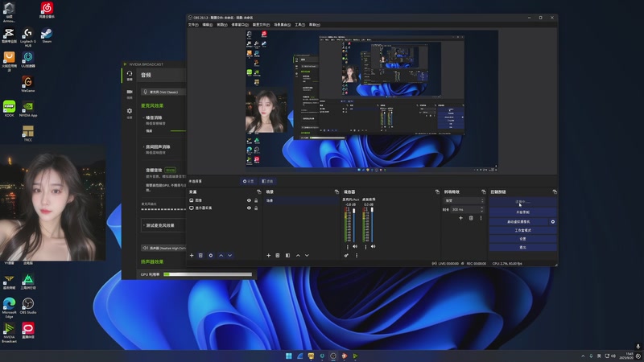Viewport: 644px width, 362px height.
Task: Add a new scene with plus icon
Action: [x=269, y=255]
